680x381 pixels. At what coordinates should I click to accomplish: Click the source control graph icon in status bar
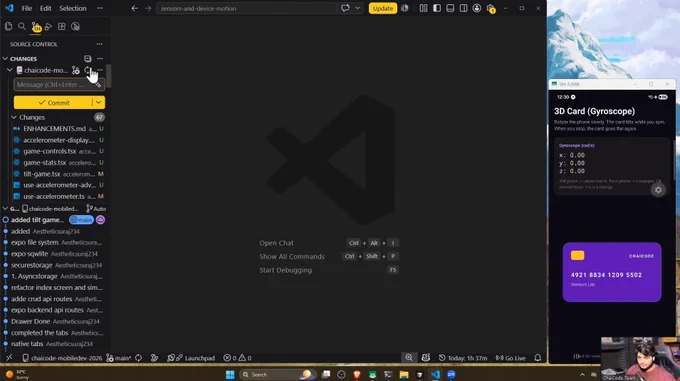[x=154, y=358]
